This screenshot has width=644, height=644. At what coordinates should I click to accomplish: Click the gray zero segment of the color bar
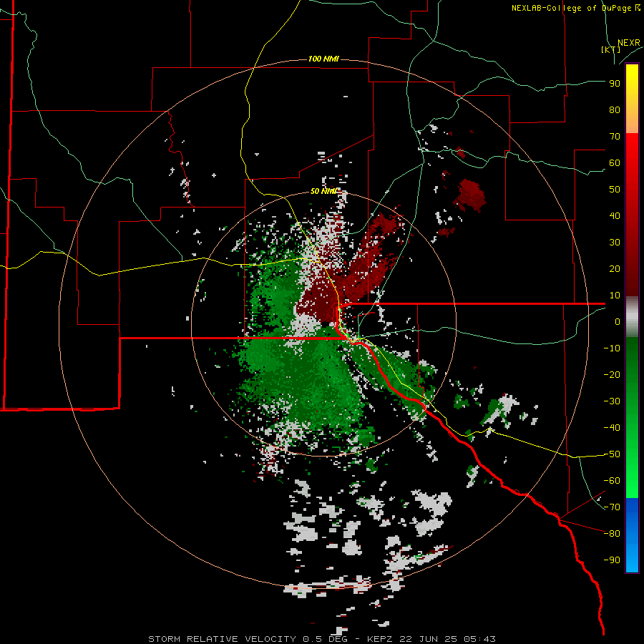click(x=632, y=317)
